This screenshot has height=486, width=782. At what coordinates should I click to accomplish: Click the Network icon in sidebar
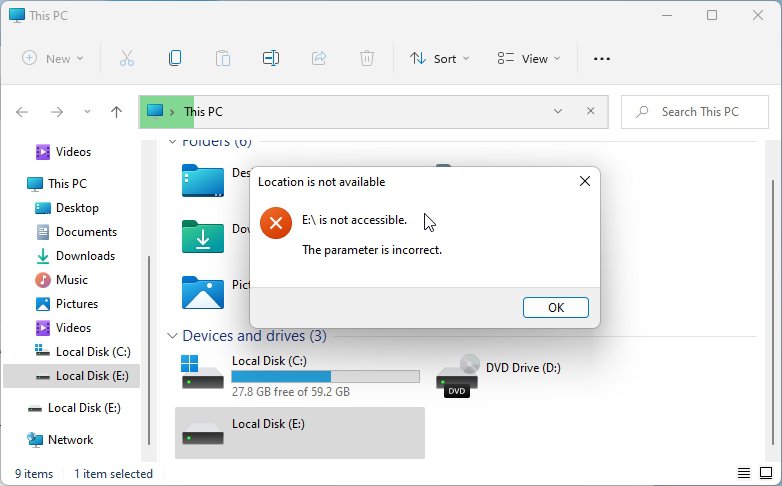coord(35,440)
